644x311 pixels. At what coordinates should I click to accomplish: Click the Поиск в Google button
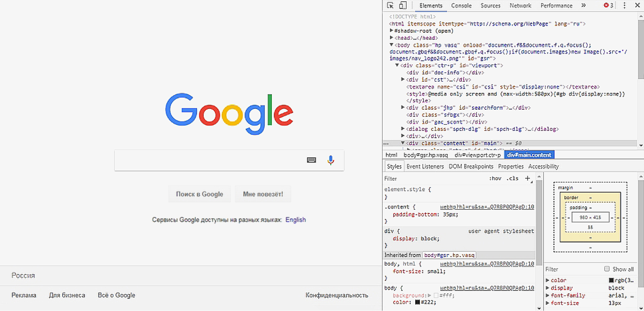[199, 194]
